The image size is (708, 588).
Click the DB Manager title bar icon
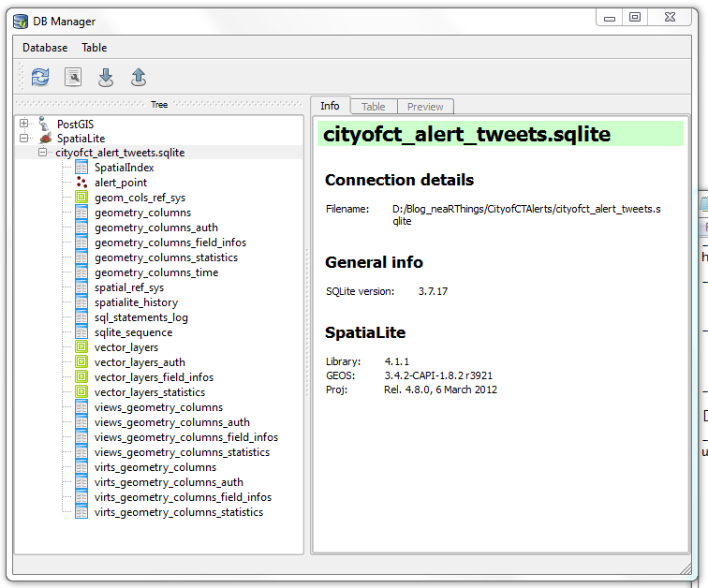pos(21,22)
